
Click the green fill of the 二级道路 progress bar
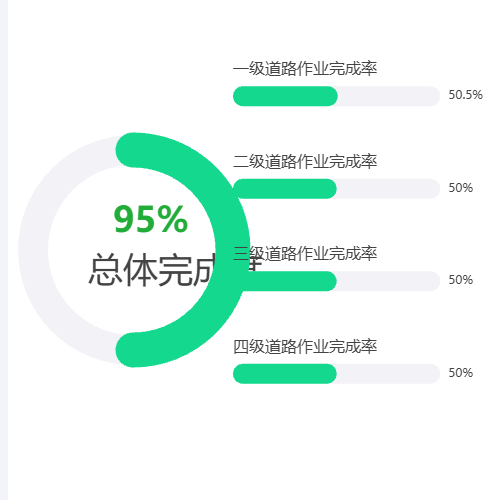coord(285,189)
